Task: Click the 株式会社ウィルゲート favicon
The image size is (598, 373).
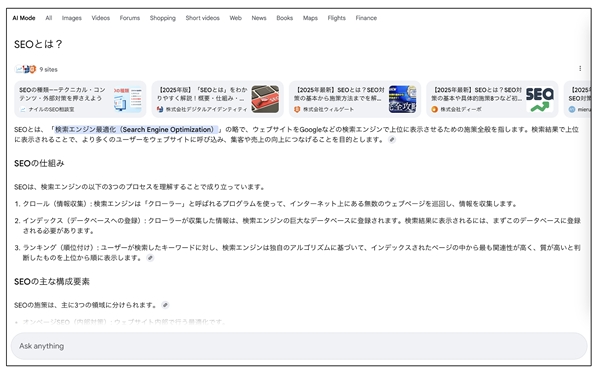Action: [x=297, y=109]
